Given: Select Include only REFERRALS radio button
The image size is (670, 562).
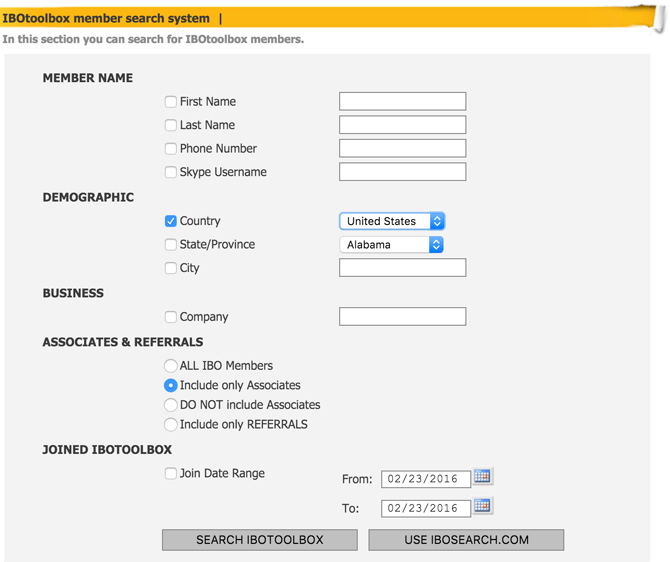Looking at the screenshot, I should (170, 424).
